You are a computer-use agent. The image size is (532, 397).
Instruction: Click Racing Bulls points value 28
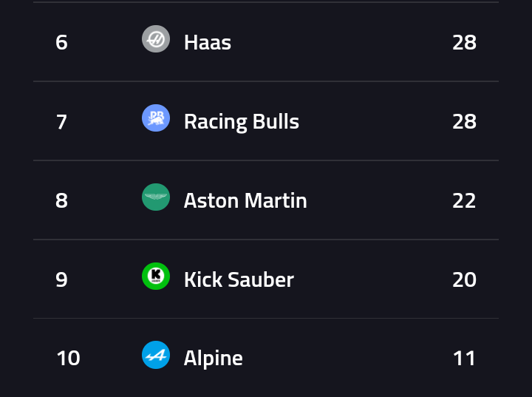(x=464, y=121)
